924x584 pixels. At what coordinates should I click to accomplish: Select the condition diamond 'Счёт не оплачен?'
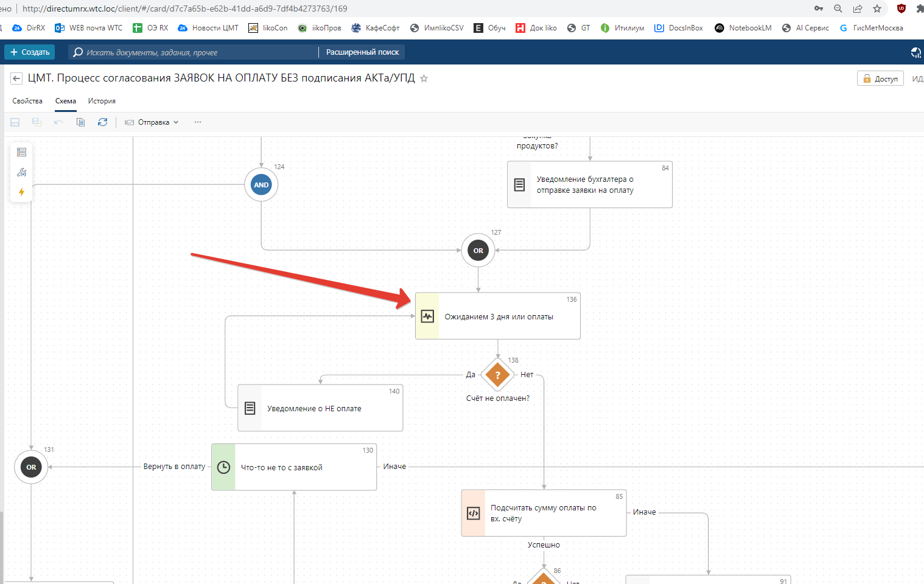[497, 375]
